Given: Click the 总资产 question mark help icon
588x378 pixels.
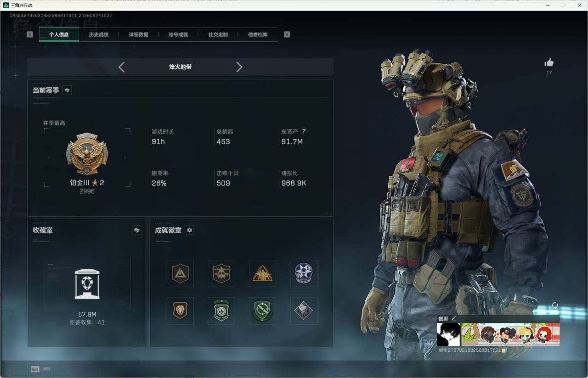Looking at the screenshot, I should [x=304, y=131].
